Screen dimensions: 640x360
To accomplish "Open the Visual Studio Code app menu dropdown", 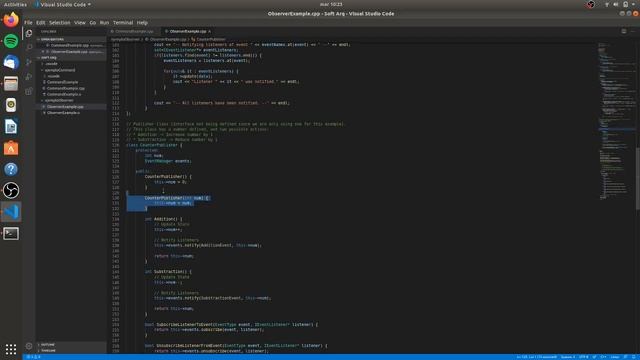I will (63, 4).
